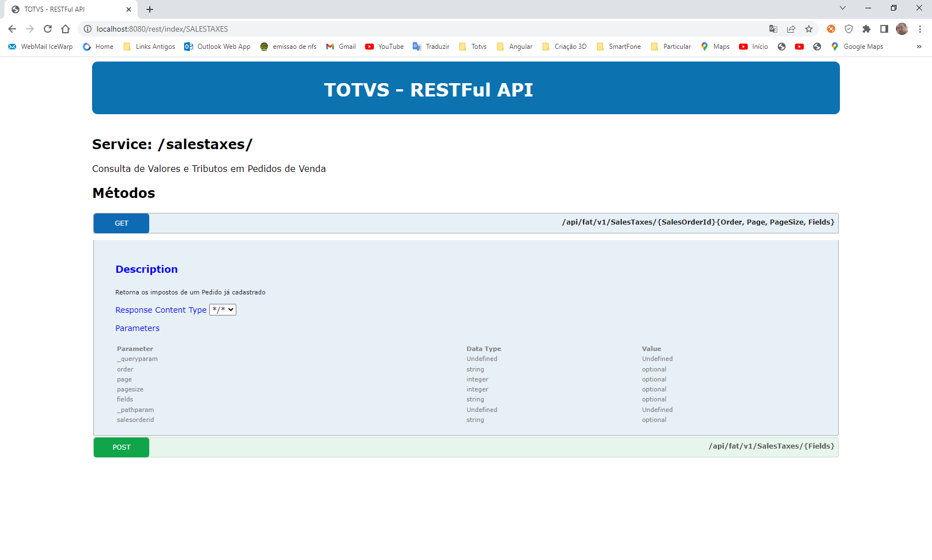
Task: Click the Data Type column header
Action: (484, 349)
